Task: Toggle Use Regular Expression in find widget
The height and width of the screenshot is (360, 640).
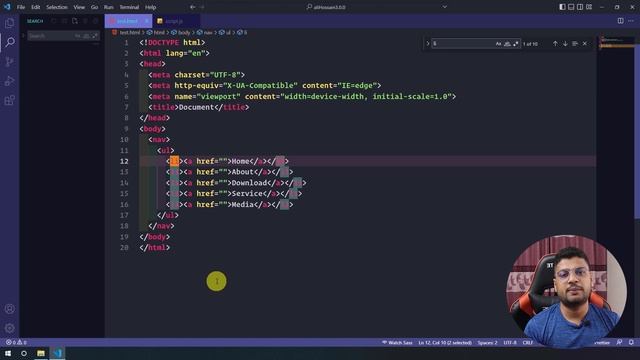Action: [x=516, y=44]
